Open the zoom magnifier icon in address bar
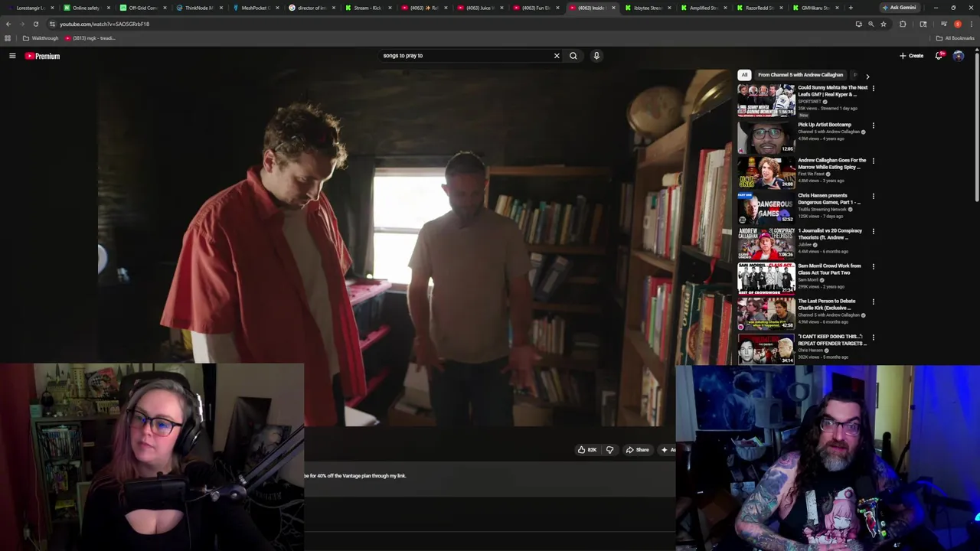Viewport: 980px width, 551px height. (x=871, y=24)
